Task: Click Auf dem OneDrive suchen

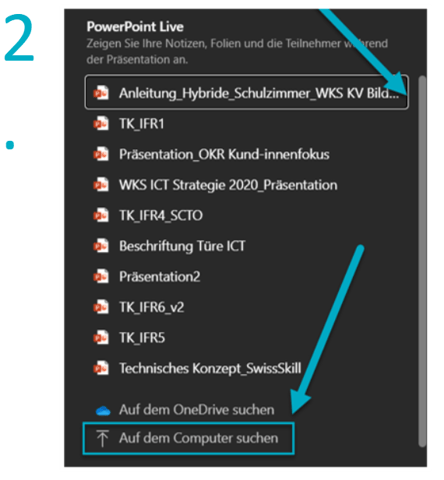Action: pos(197,410)
